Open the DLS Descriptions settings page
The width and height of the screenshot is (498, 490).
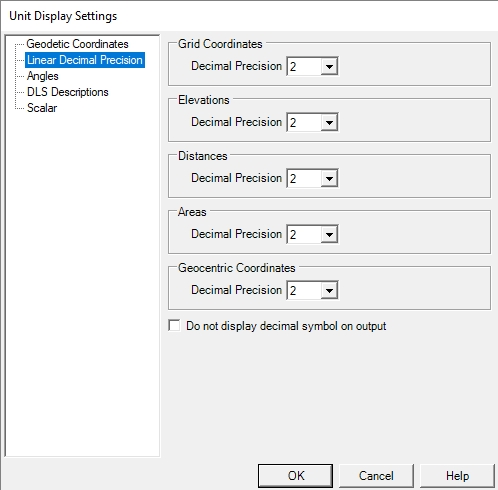click(68, 92)
